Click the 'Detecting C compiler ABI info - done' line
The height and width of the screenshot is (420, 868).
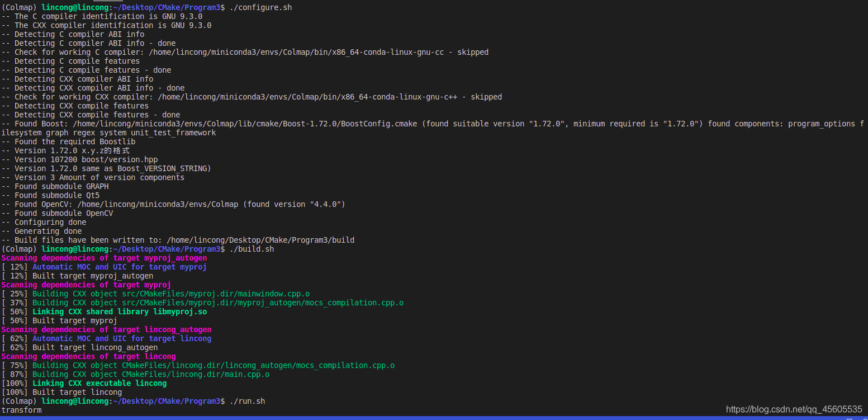tap(88, 43)
